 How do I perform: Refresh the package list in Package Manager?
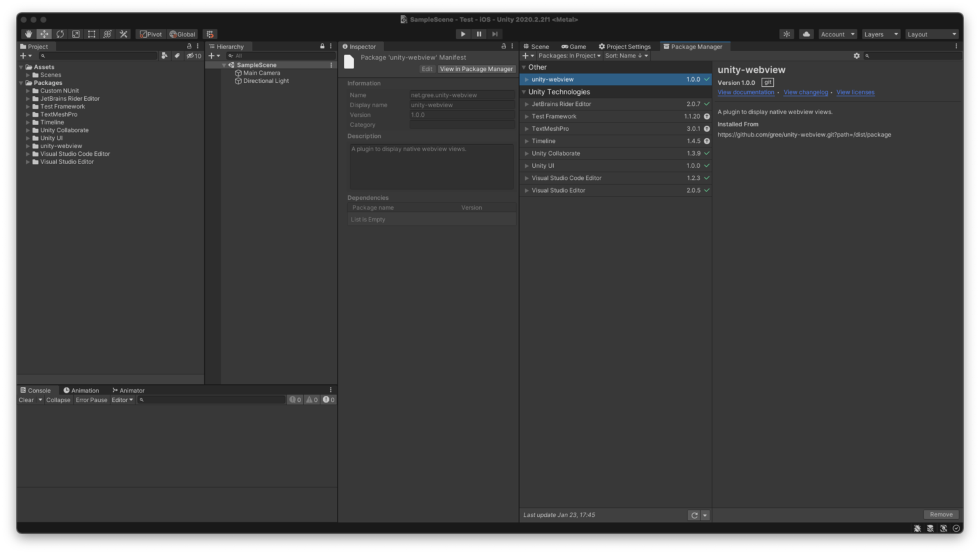pyautogui.click(x=695, y=515)
